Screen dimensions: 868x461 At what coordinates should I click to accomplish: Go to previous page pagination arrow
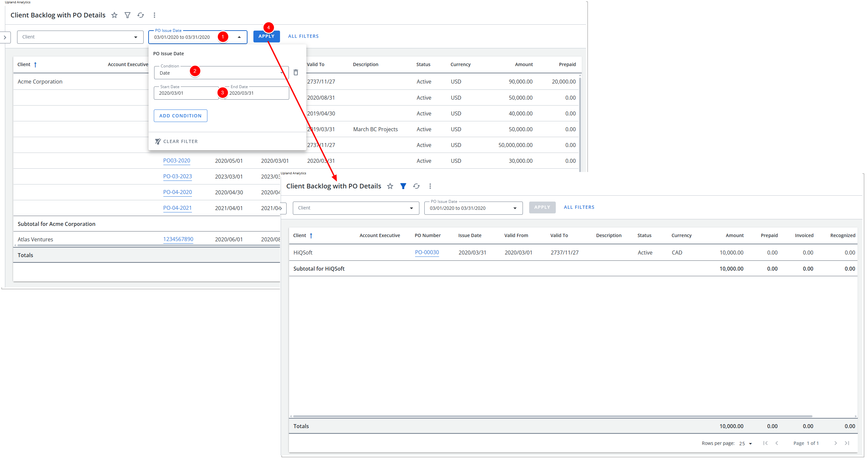[777, 443]
